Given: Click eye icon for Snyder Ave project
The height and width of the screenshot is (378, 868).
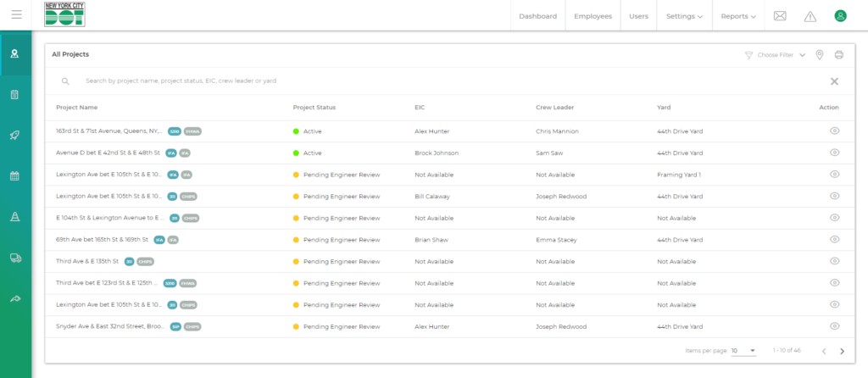Looking at the screenshot, I should coord(834,325).
